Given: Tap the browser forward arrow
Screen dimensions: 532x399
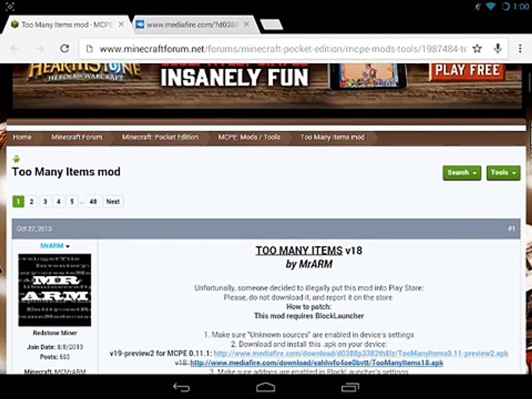Looking at the screenshot, I should click(x=40, y=48).
